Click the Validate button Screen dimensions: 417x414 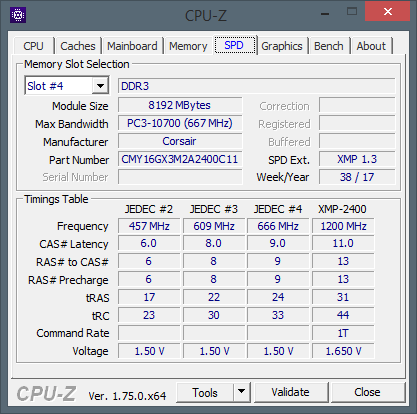(291, 392)
